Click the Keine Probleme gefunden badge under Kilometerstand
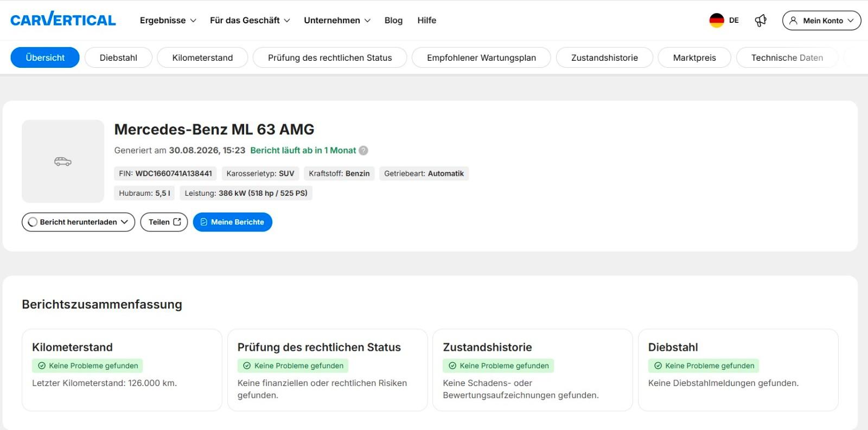Image resolution: width=868 pixels, height=430 pixels. 87,366
